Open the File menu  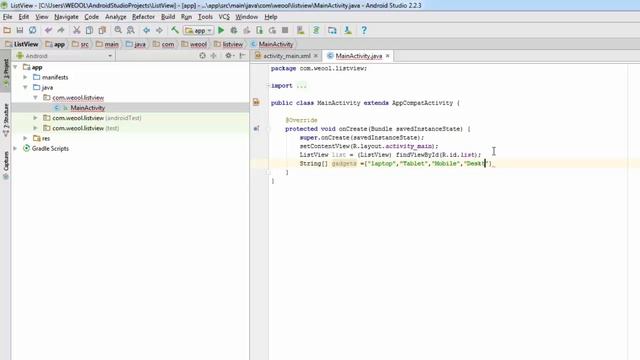tap(7, 17)
